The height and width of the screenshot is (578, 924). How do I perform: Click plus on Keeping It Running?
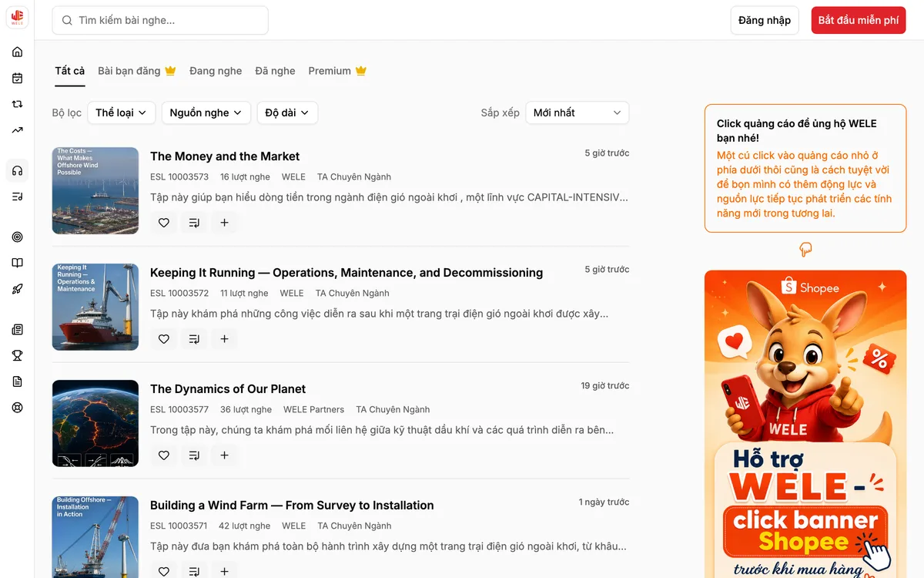224,338
